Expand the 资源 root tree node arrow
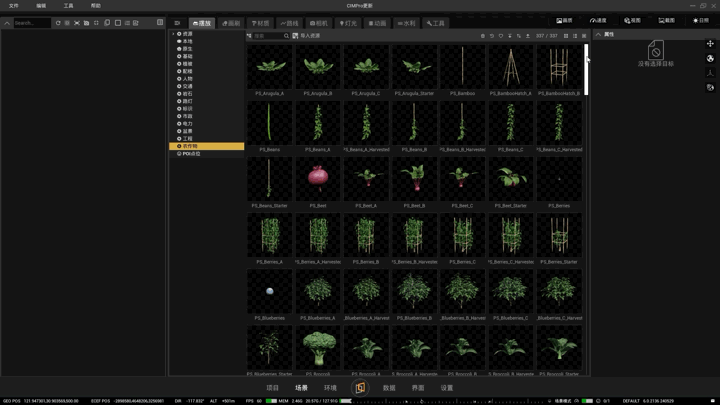The image size is (720, 405). pos(173,34)
